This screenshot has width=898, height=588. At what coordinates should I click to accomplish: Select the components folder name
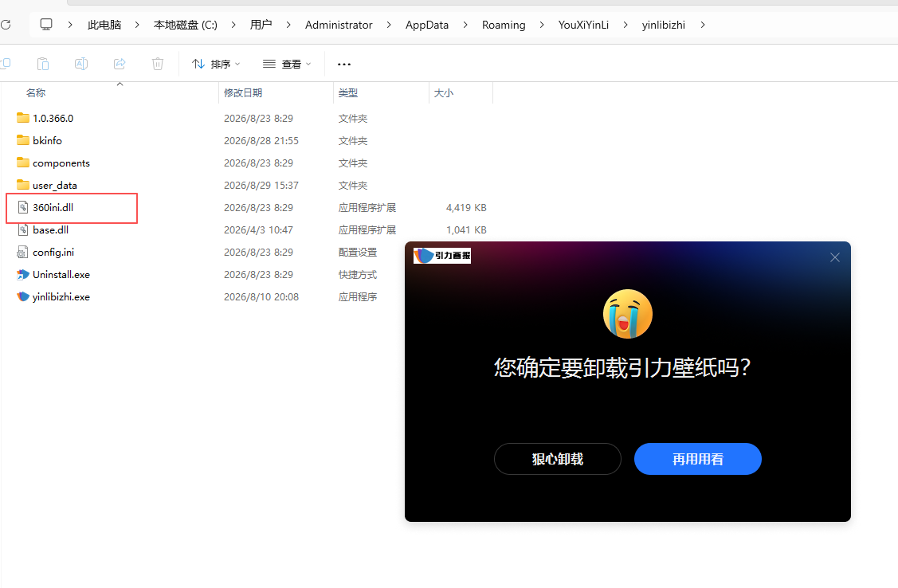pos(61,163)
